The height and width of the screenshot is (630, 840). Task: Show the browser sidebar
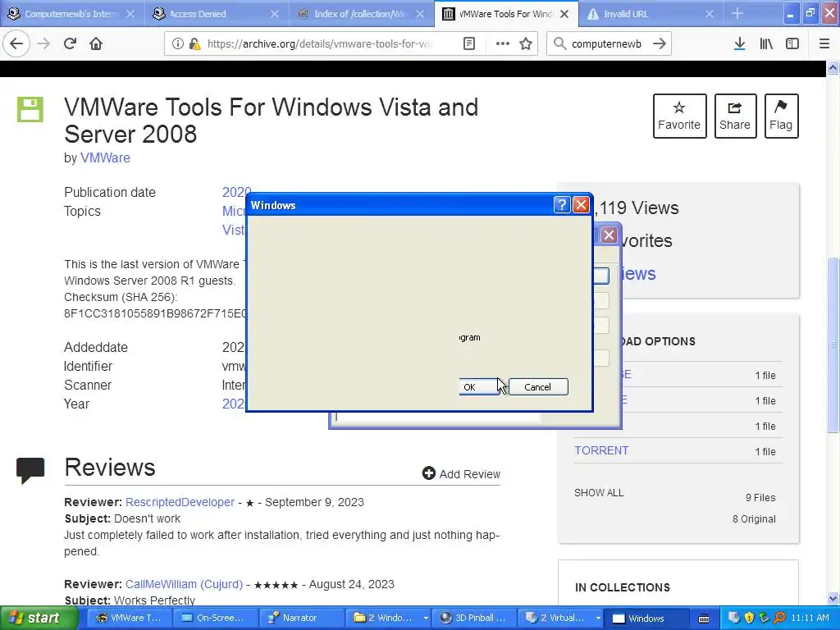pyautogui.click(x=792, y=43)
